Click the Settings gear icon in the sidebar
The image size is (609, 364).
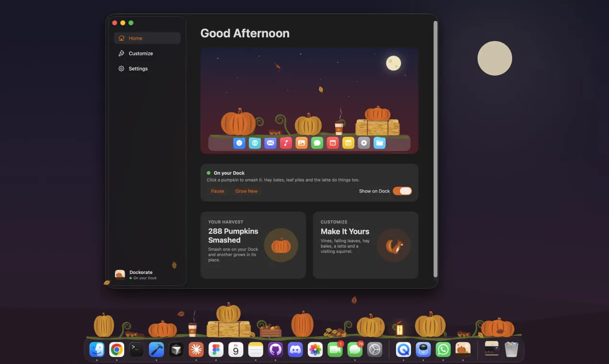tap(121, 68)
